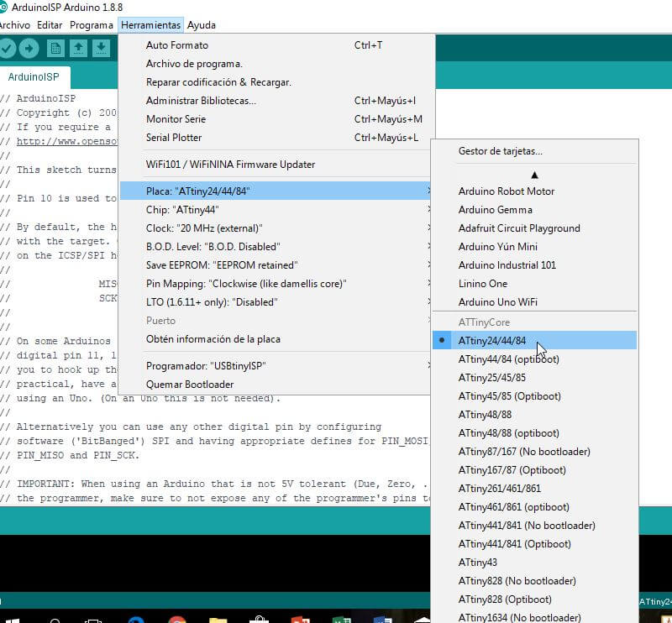Click Quemar Bootloader

275,384
